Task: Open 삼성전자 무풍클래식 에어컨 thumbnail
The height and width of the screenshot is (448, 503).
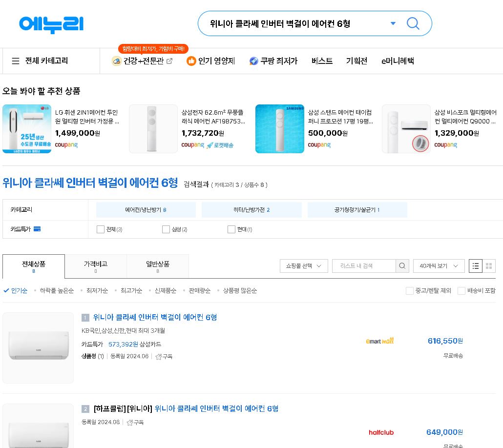Action: 153,129
